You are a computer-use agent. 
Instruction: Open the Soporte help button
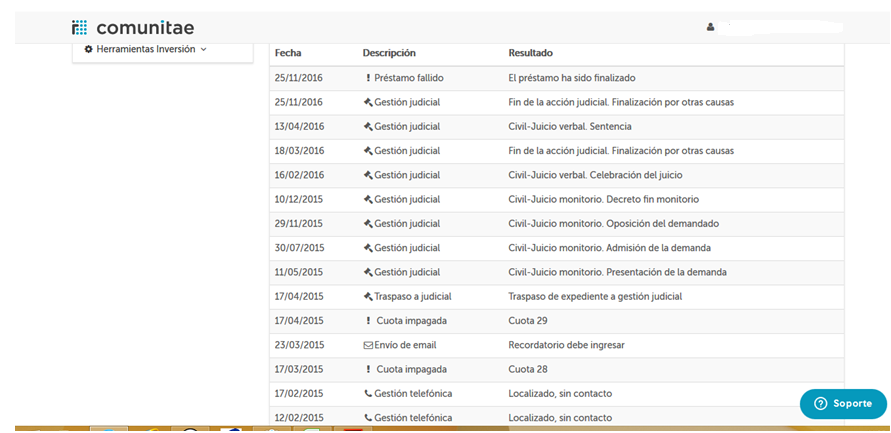pyautogui.click(x=843, y=404)
